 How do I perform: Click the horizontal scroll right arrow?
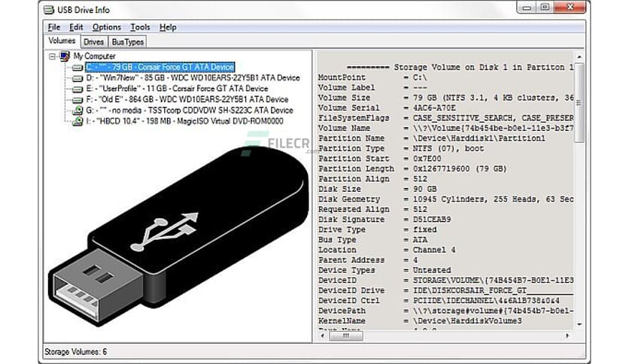click(x=567, y=336)
